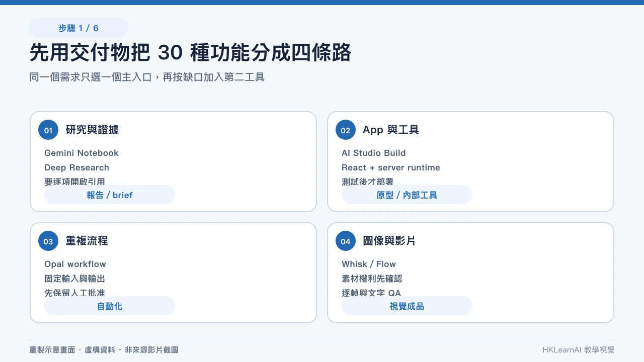Click the React + server runtime line
644x362 pixels.
tap(391, 167)
